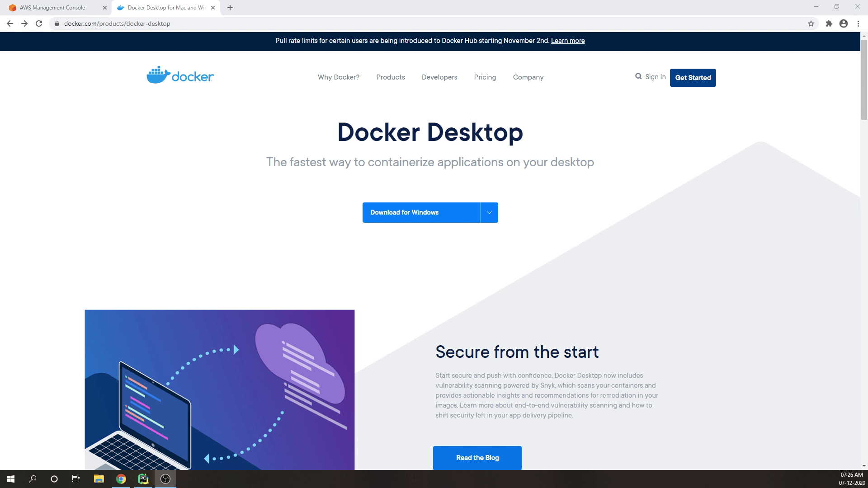Click the Docker whale logo
Screen dimensions: 868x488
pos(180,75)
